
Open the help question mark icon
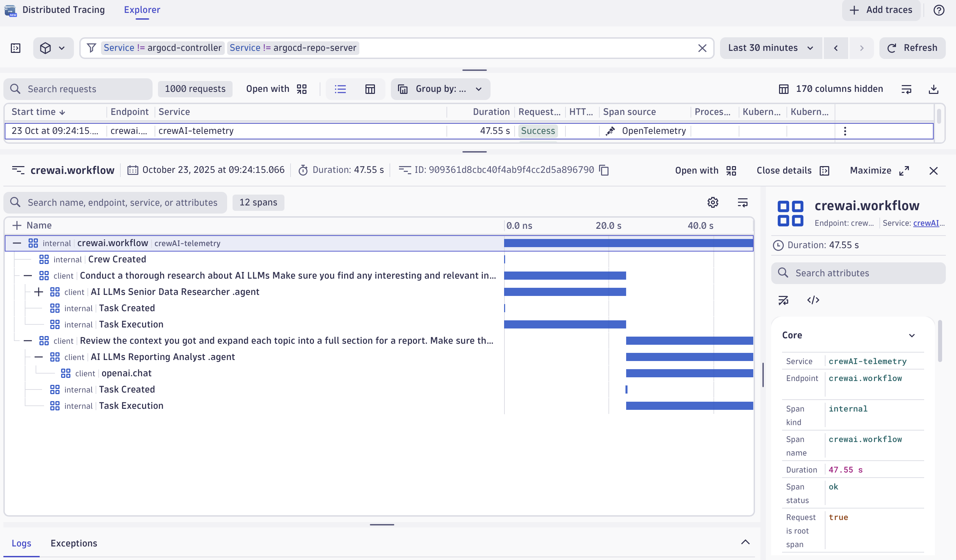point(939,10)
